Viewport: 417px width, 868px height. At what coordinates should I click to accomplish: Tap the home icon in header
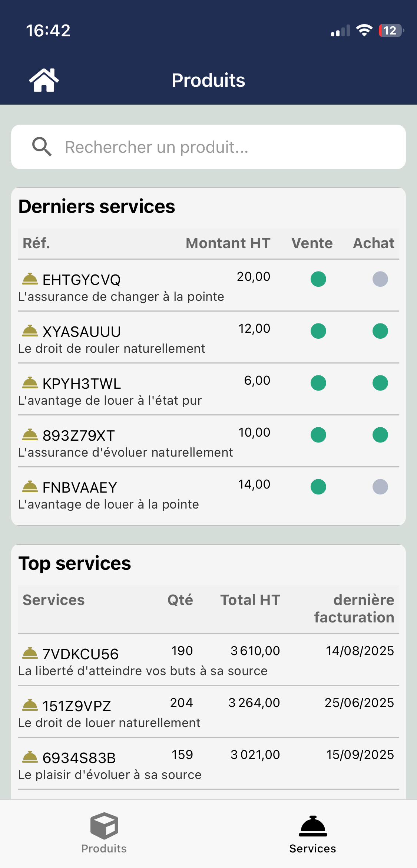[x=44, y=80]
